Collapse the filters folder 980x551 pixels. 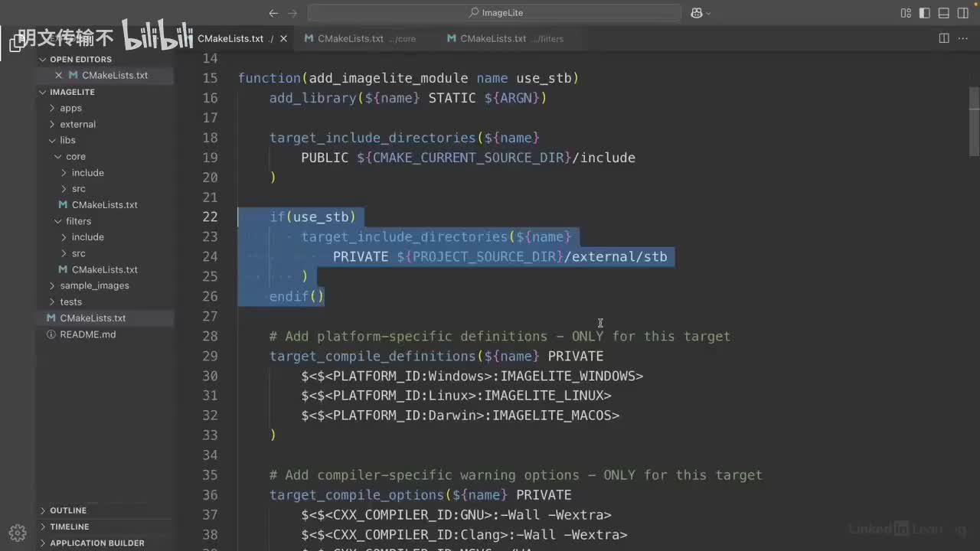[78, 220]
